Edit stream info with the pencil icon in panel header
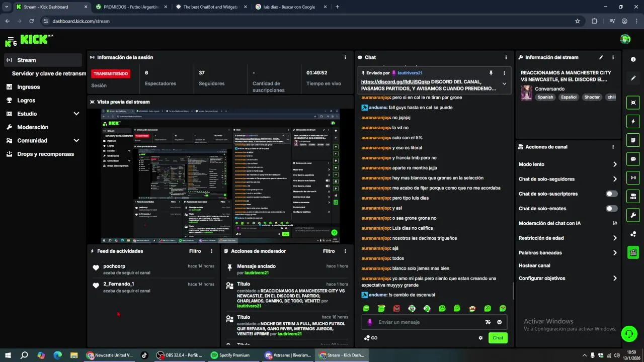Screen dimensions: 644x362 [x=601, y=57]
